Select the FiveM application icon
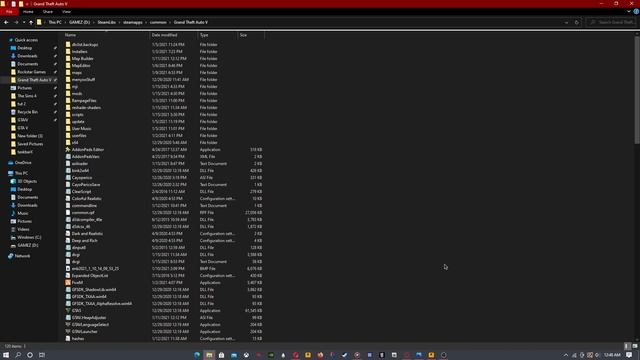640x360 pixels. coord(68,282)
